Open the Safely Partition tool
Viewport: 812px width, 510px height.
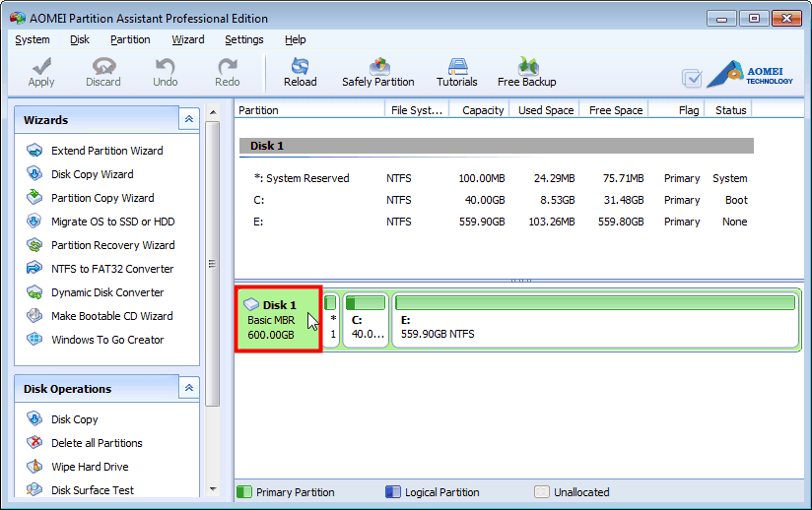pos(378,72)
